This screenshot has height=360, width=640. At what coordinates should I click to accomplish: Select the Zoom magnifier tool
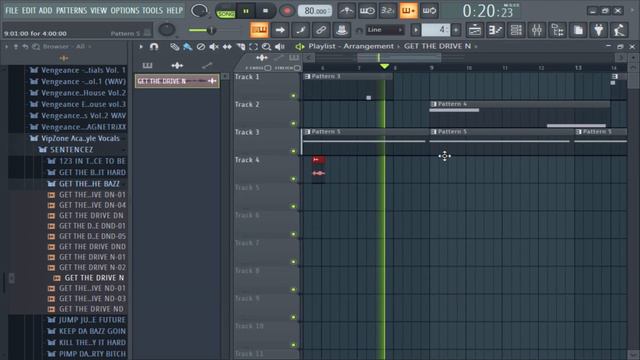(x=266, y=47)
